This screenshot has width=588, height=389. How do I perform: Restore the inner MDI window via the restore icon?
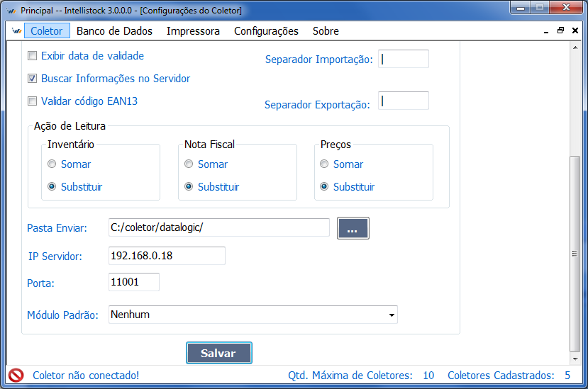coord(560,30)
